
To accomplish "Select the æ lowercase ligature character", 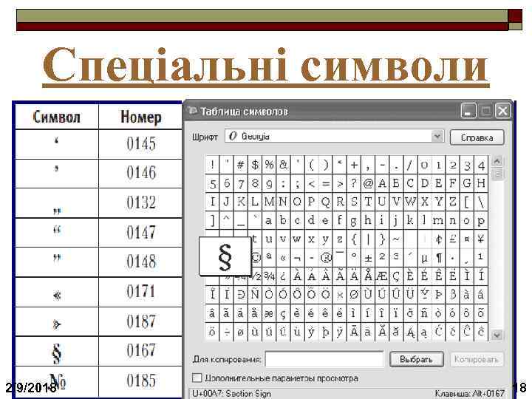I will [x=269, y=313].
